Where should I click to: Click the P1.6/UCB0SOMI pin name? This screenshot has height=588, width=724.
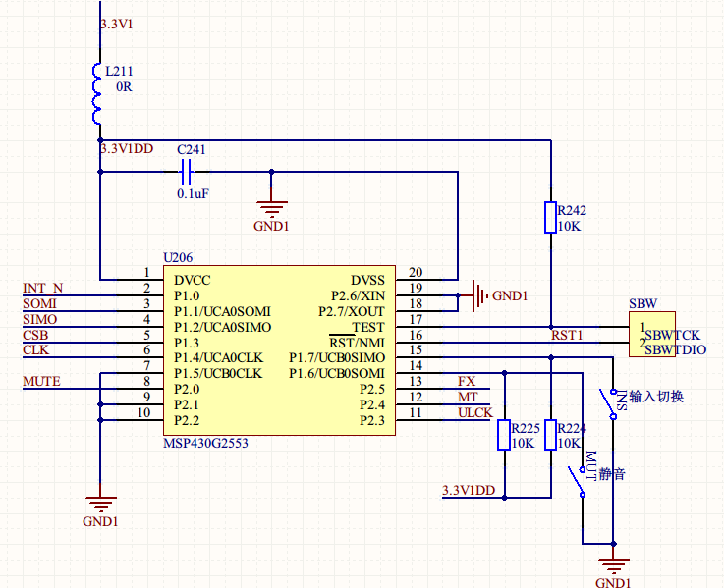coord(337,373)
